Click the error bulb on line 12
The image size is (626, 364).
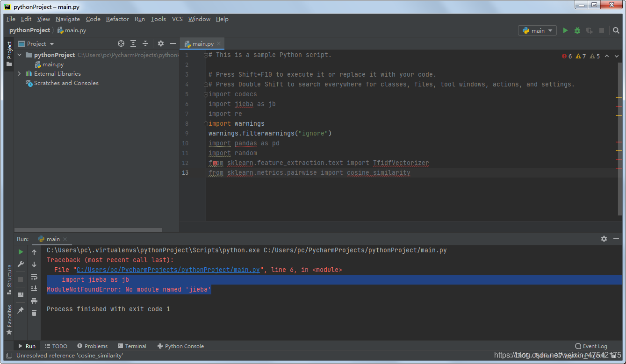[x=215, y=163]
